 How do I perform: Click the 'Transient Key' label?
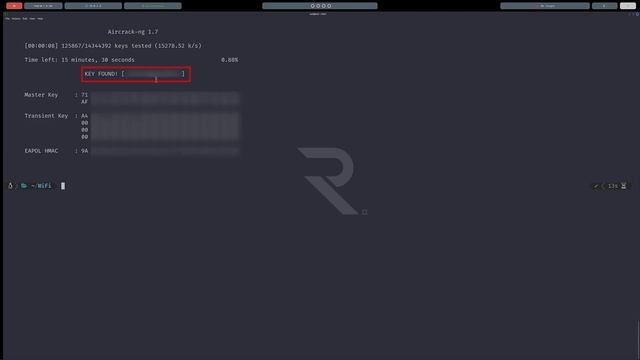(x=46, y=116)
